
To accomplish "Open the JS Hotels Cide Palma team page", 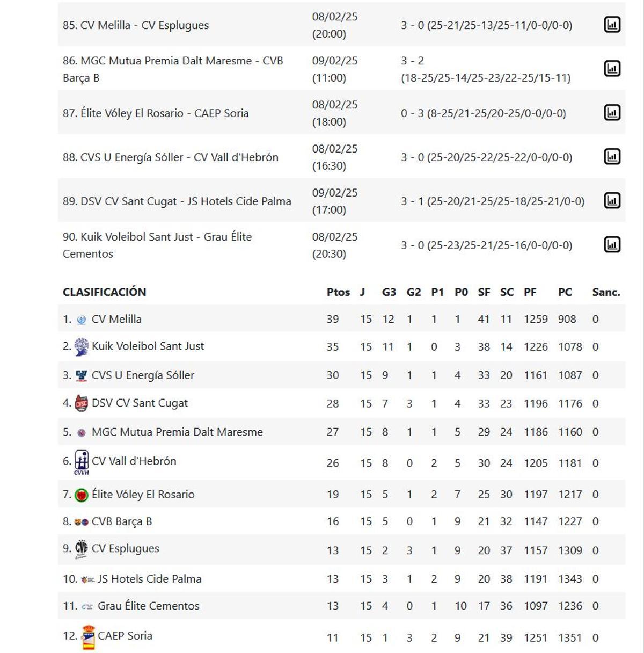I will (x=150, y=579).
